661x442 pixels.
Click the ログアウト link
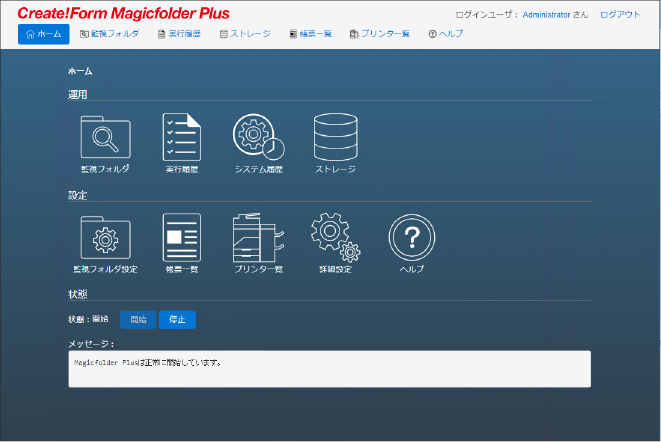tap(620, 15)
